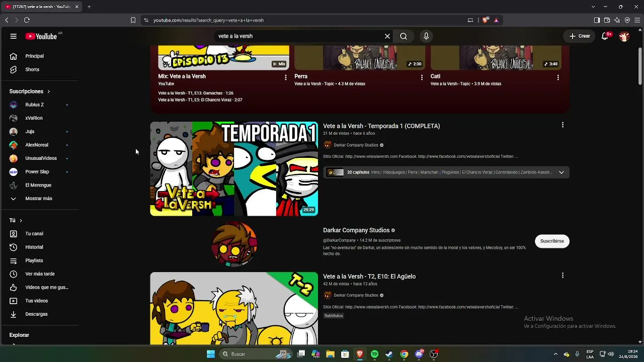Open the Mix: Vete a la Versh title
The height and width of the screenshot is (362, 644).
[182, 76]
